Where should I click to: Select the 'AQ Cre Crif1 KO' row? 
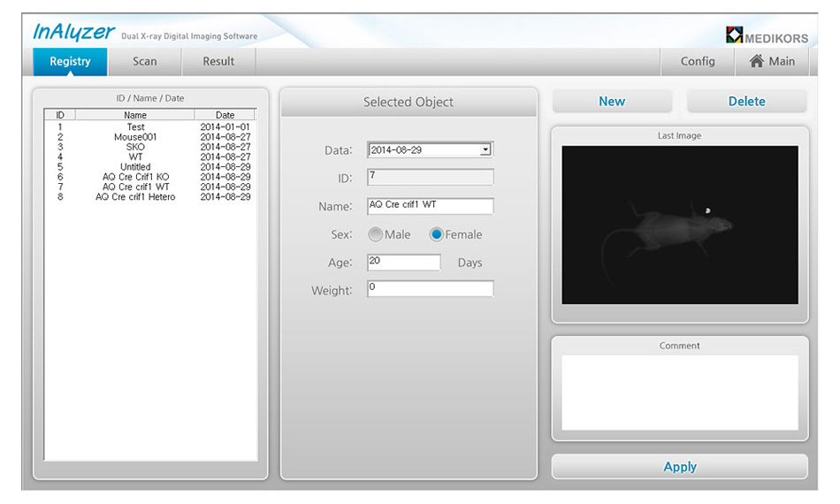[x=150, y=177]
